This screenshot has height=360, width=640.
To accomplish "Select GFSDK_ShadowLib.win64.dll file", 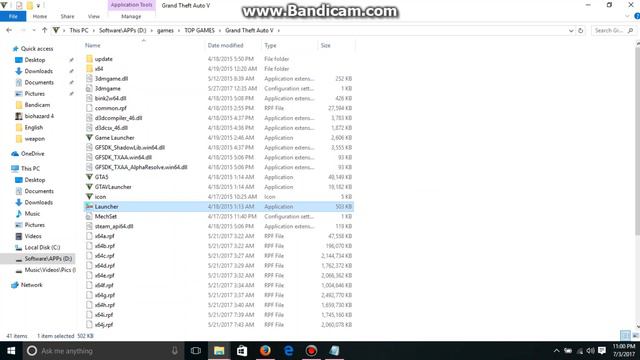I will point(130,147).
